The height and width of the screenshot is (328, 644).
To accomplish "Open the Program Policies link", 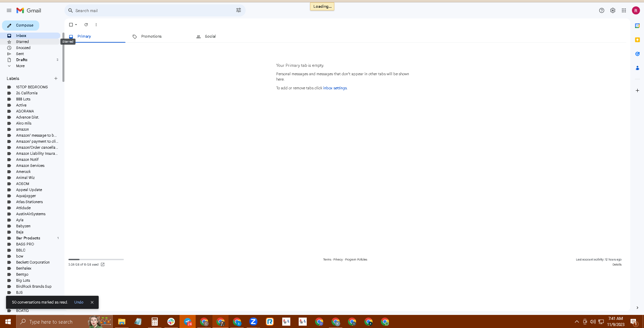I will pyautogui.click(x=356, y=260).
